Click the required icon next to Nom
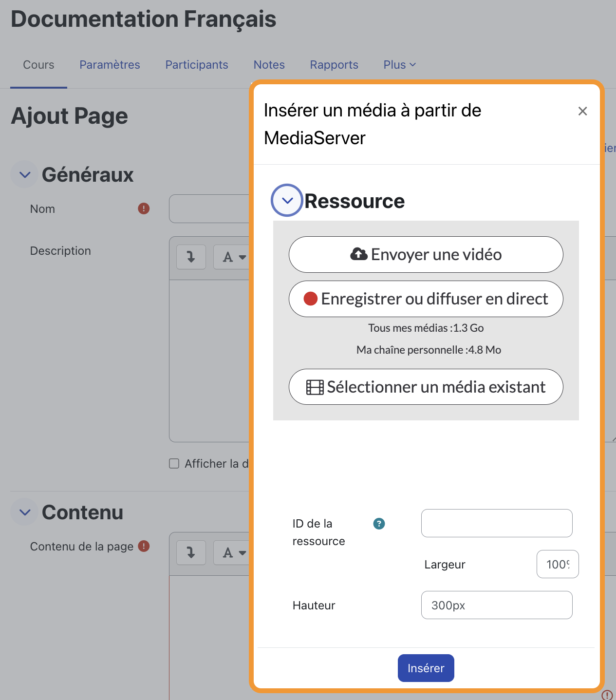 coord(144,208)
